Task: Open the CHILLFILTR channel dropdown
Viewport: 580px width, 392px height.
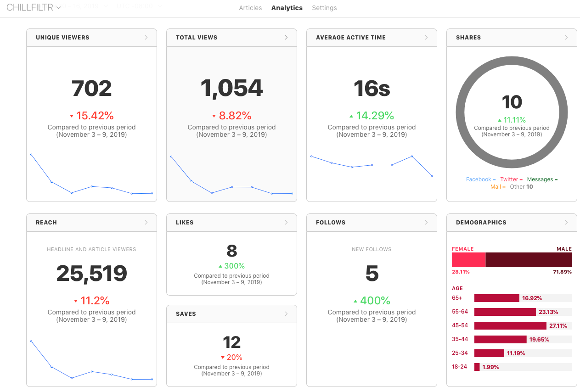Action: (34, 7)
